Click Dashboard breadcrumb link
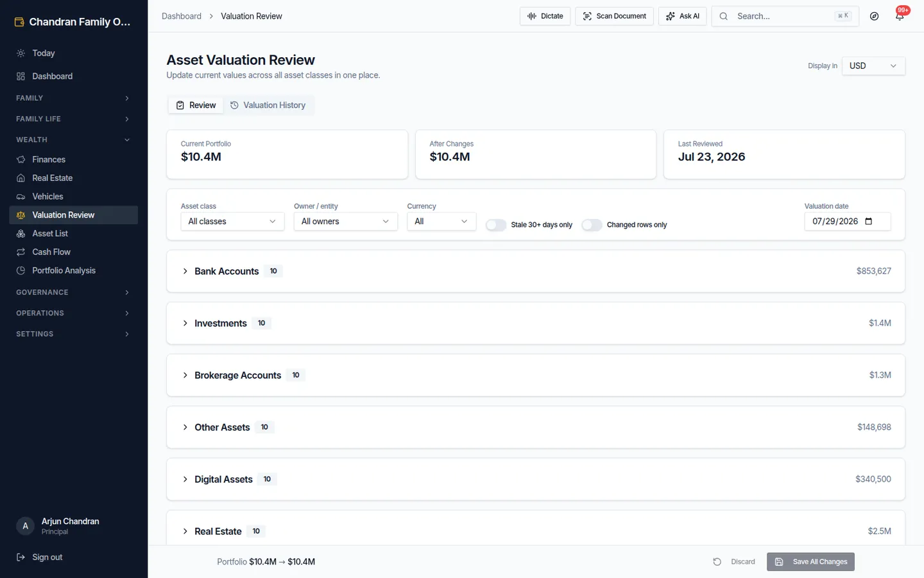This screenshot has height=578, width=924. 182,16
